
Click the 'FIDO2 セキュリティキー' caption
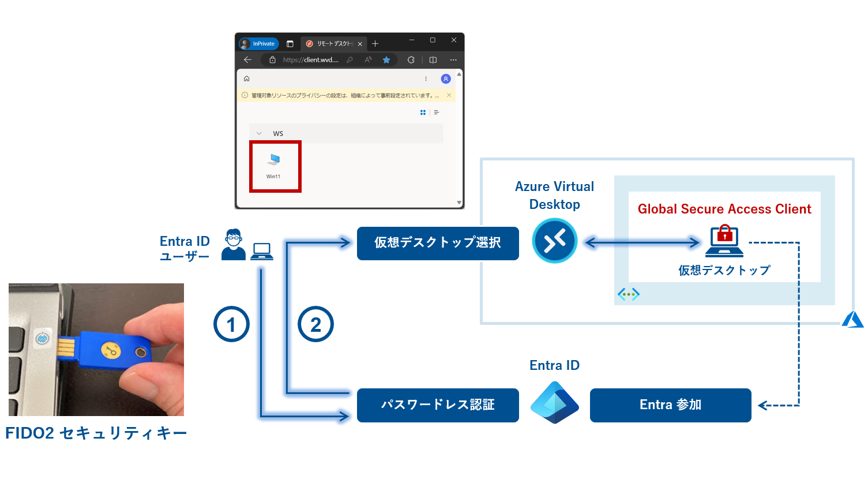coord(96,433)
